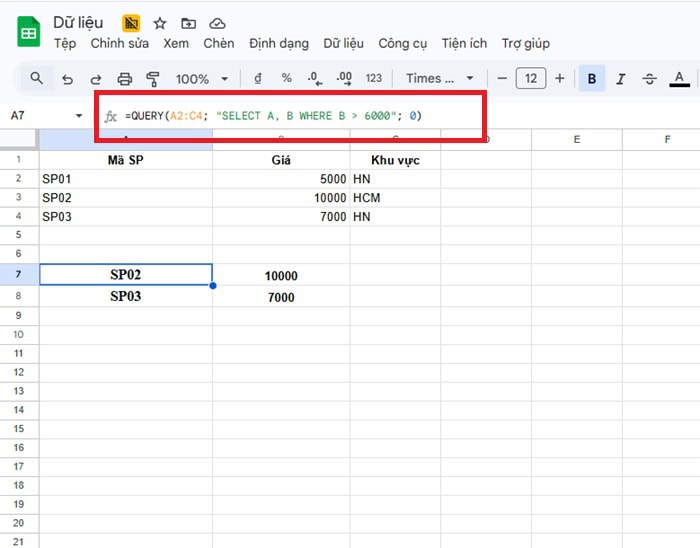Check the cloud save status icon
The height and width of the screenshot is (548, 700).
217,23
